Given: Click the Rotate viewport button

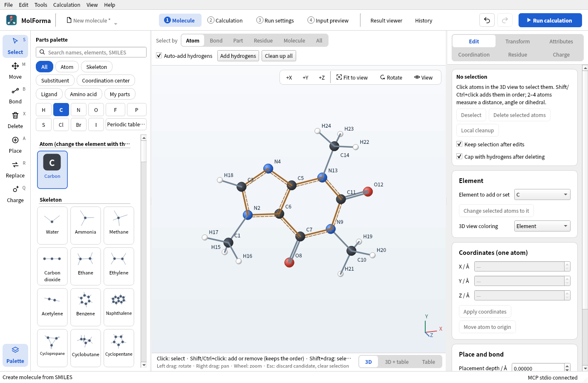Looking at the screenshot, I should [x=391, y=77].
